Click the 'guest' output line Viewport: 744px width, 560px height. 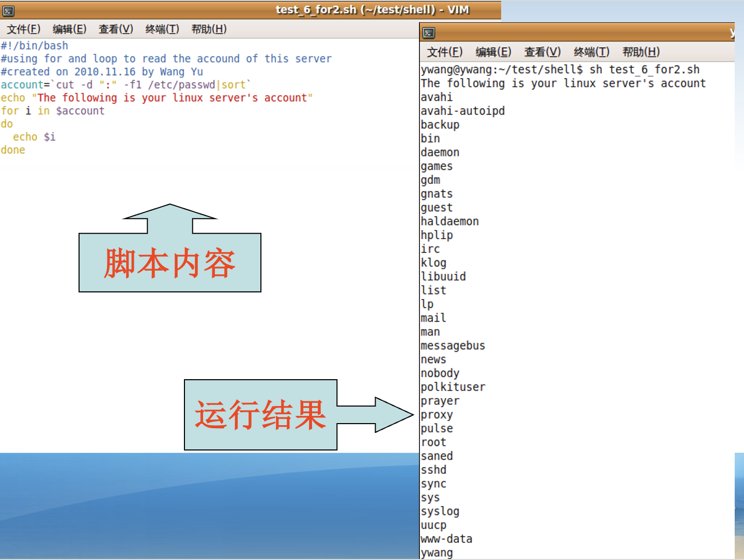[437, 207]
